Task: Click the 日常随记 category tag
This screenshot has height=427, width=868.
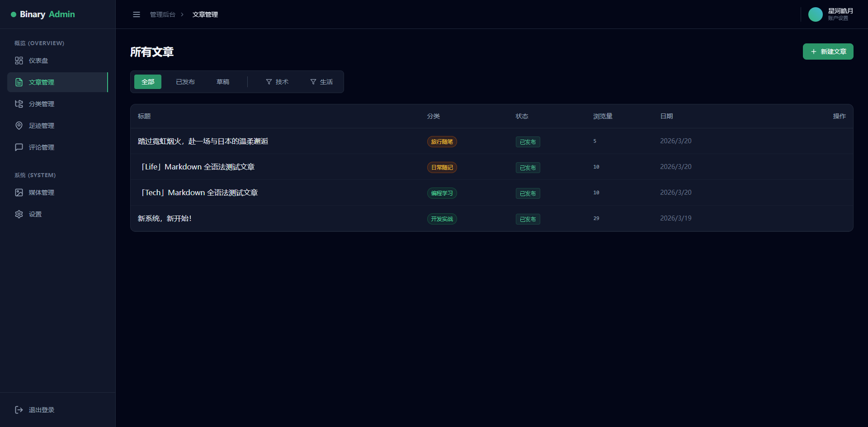Action: (x=442, y=168)
